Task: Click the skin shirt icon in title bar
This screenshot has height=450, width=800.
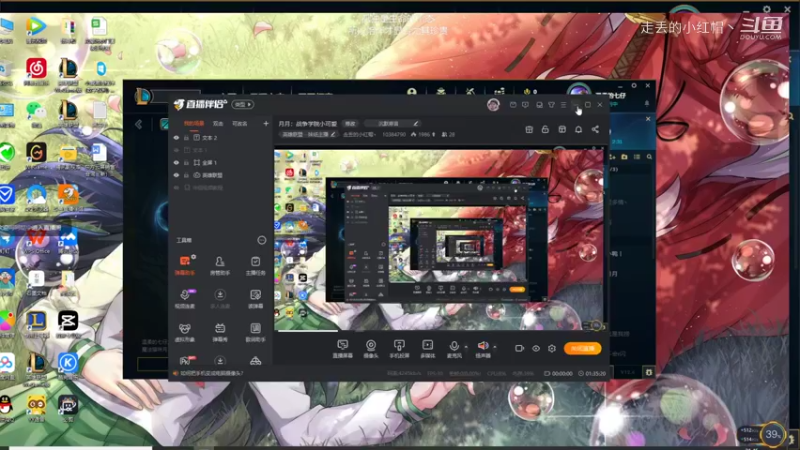Action: [x=552, y=105]
